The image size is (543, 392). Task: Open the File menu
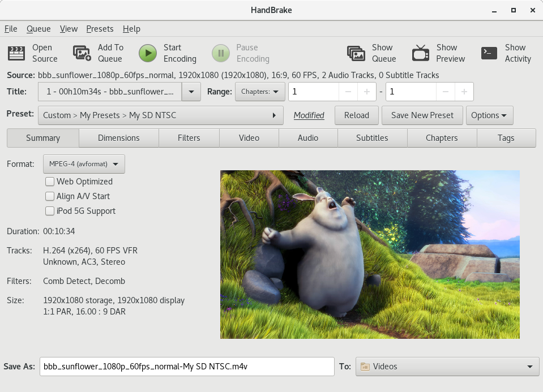click(11, 29)
